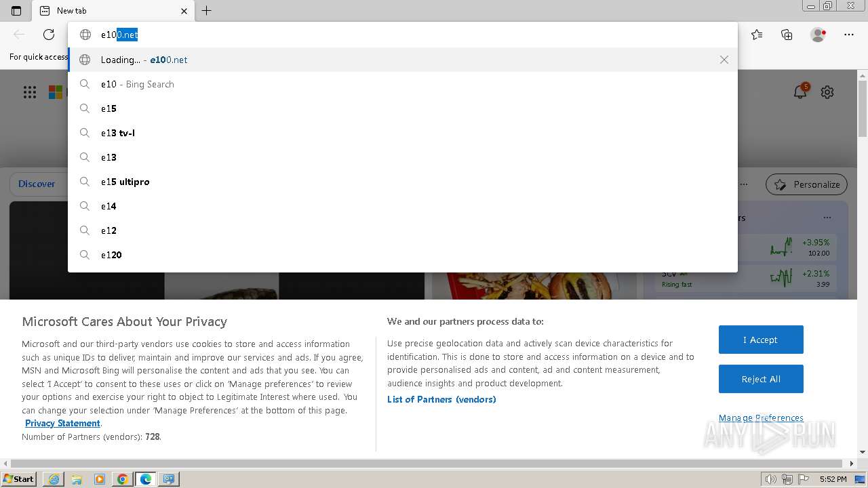This screenshot has height=488, width=868.
Task: Switch to the New tab tab
Action: tap(113, 11)
